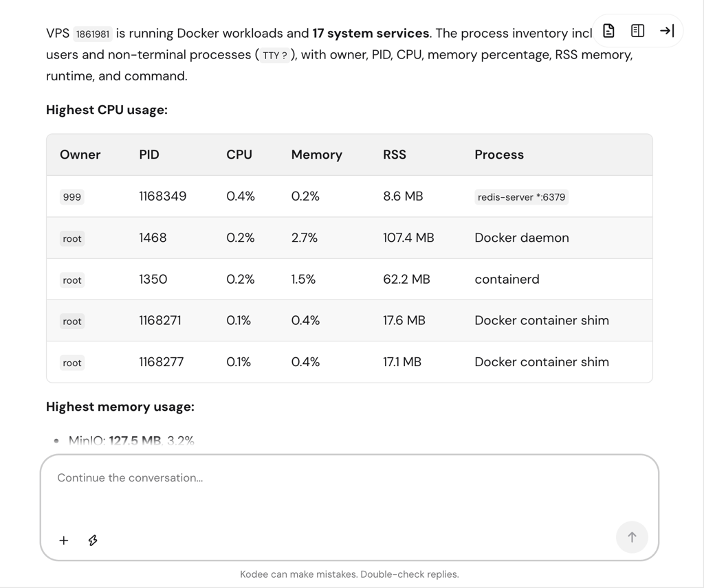Click owner 999 tag
The height and width of the screenshot is (588, 704).
(71, 197)
